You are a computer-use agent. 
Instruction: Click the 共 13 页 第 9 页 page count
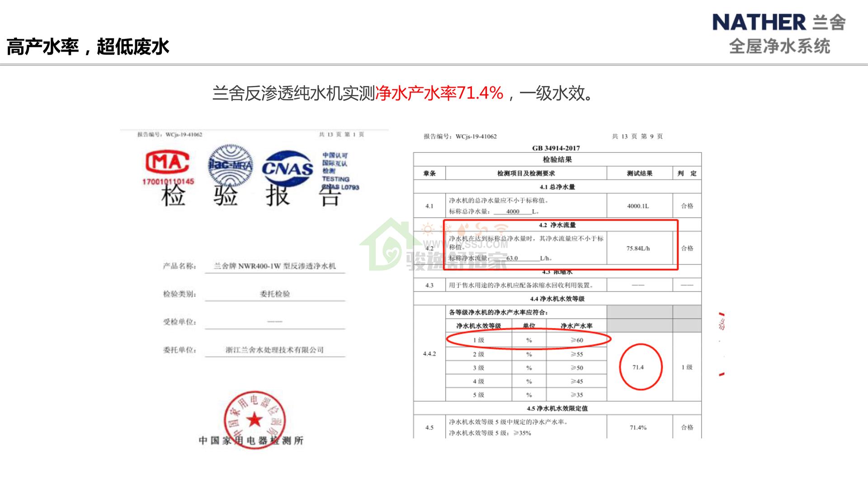click(x=637, y=136)
